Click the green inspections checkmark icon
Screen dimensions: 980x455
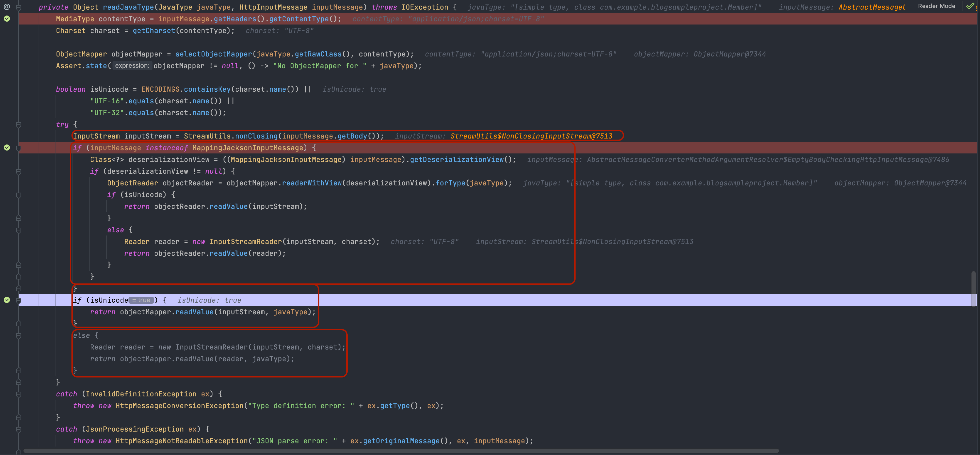pyautogui.click(x=970, y=6)
